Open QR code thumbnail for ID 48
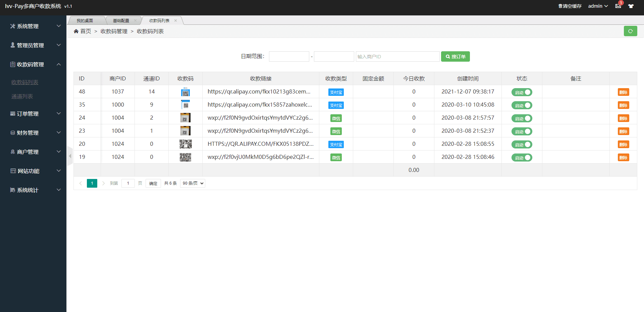The image size is (644, 312). coord(185,92)
